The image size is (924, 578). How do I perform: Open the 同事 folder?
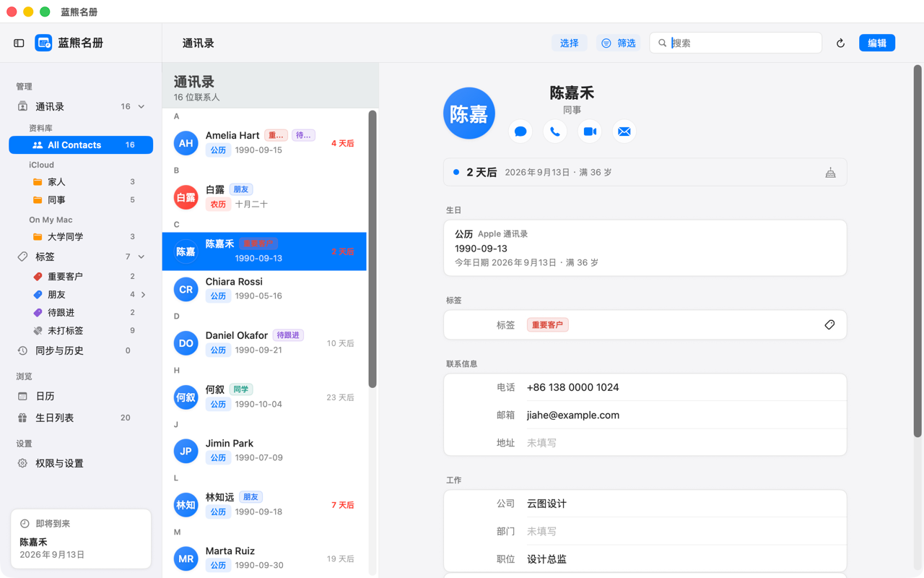coord(81,200)
